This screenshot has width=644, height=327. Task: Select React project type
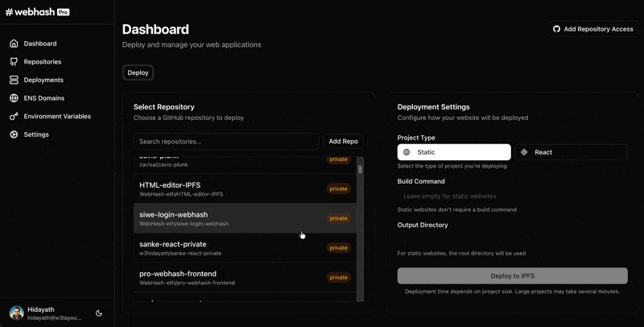[x=571, y=152]
